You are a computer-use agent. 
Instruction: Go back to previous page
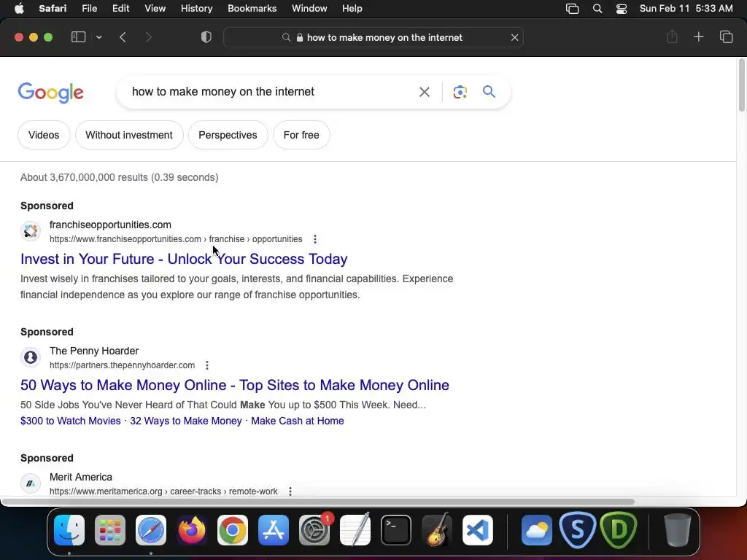click(123, 37)
